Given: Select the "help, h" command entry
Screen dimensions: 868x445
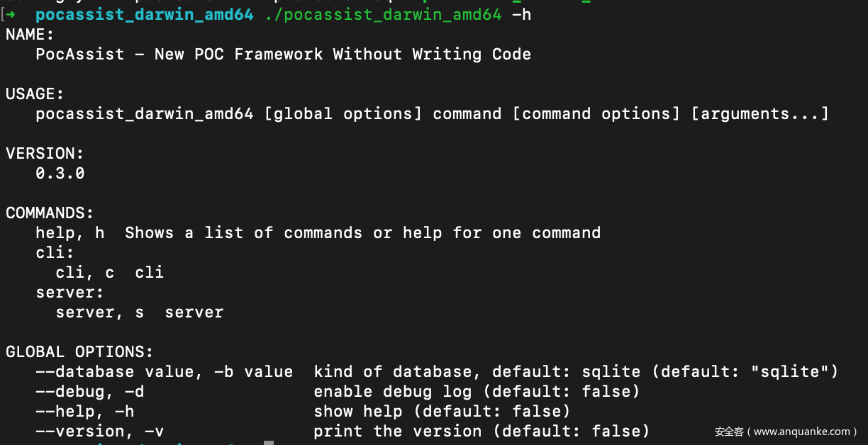Looking at the screenshot, I should point(69,232).
